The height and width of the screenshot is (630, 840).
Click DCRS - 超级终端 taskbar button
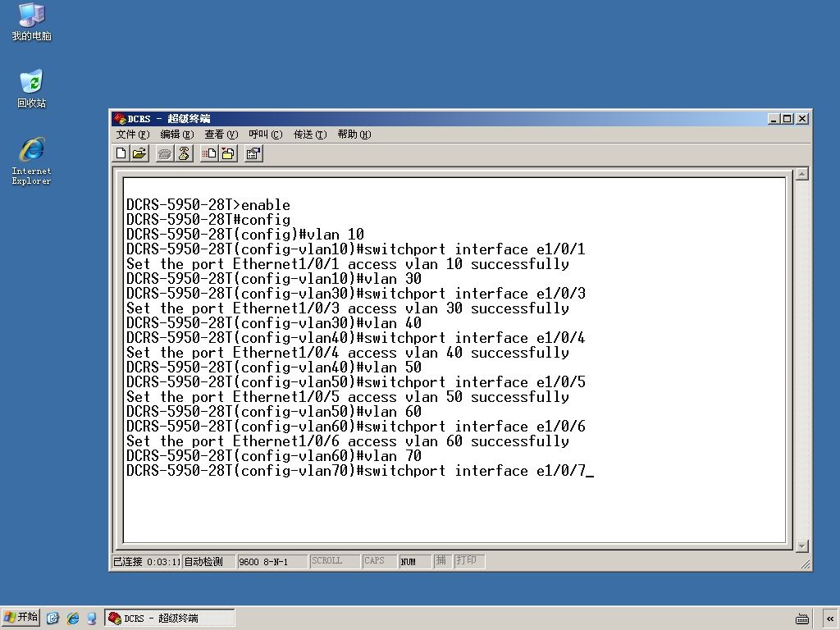pos(169,619)
